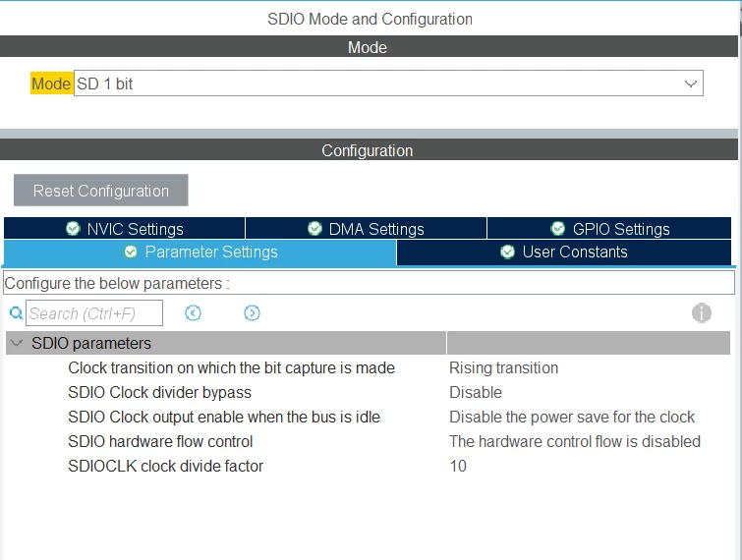This screenshot has width=742, height=560.
Task: Click the green check icon on GPIO Settings
Action: 558,229
